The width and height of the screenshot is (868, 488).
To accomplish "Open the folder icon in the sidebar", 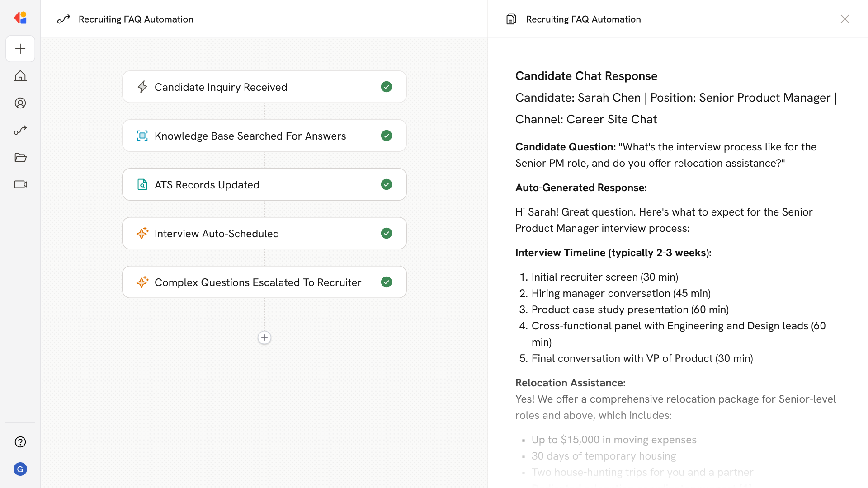I will (x=20, y=157).
